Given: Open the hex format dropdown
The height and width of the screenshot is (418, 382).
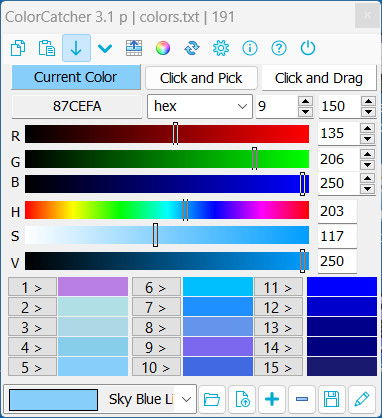Looking at the screenshot, I should [200, 106].
